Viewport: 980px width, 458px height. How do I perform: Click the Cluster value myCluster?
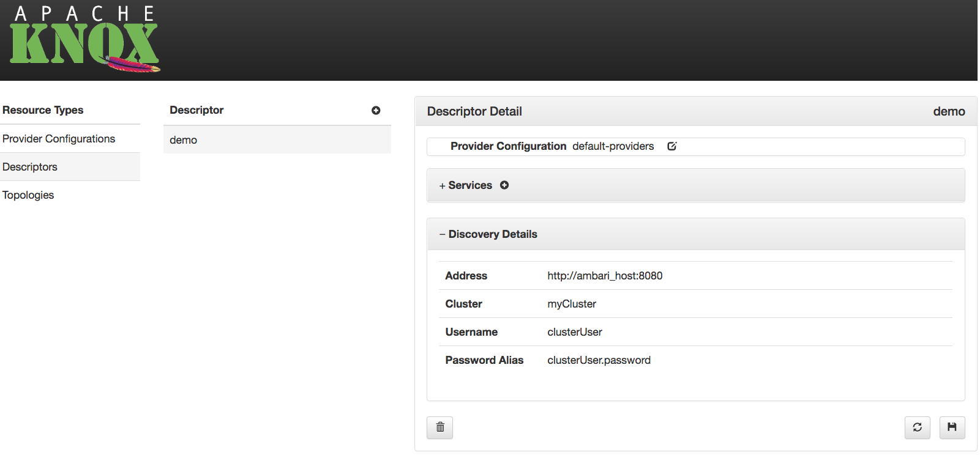click(572, 304)
